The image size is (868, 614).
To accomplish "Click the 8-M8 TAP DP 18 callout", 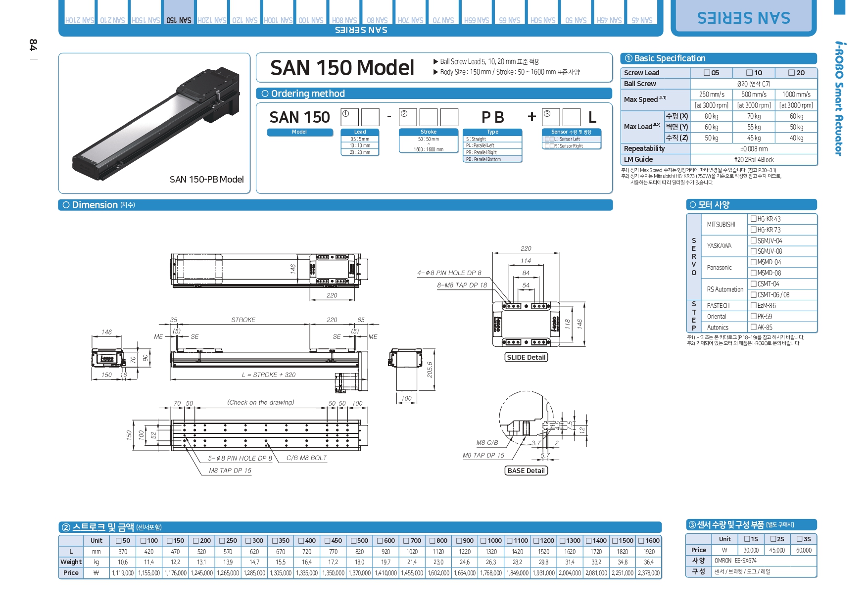I will point(462,285).
